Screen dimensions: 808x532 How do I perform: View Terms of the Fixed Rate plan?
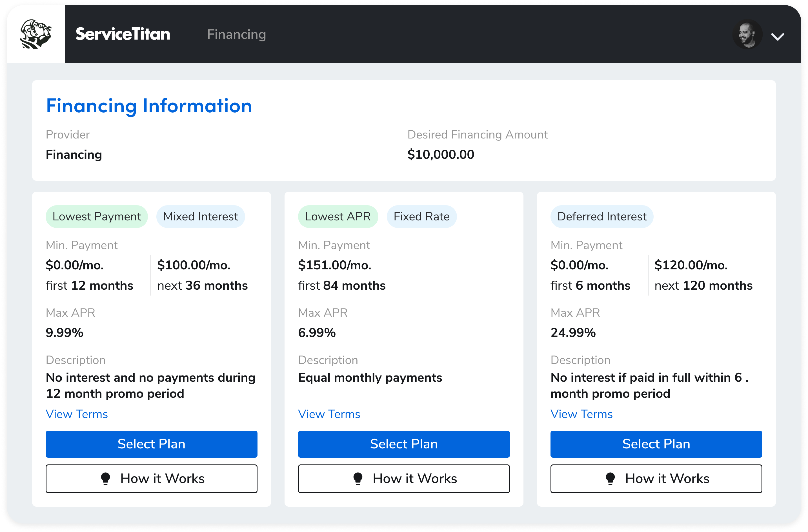coord(329,414)
